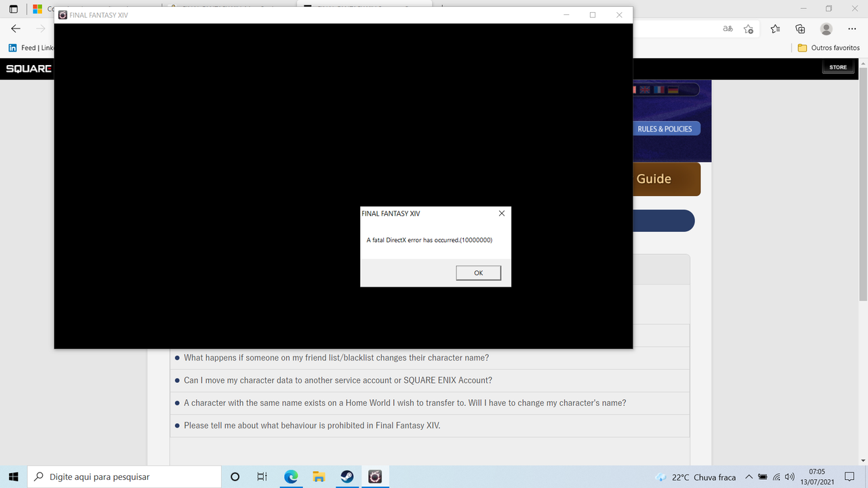Click the taskbar search box 'Digite aqui para pesquisar'
868x488 pixels.
tap(124, 477)
